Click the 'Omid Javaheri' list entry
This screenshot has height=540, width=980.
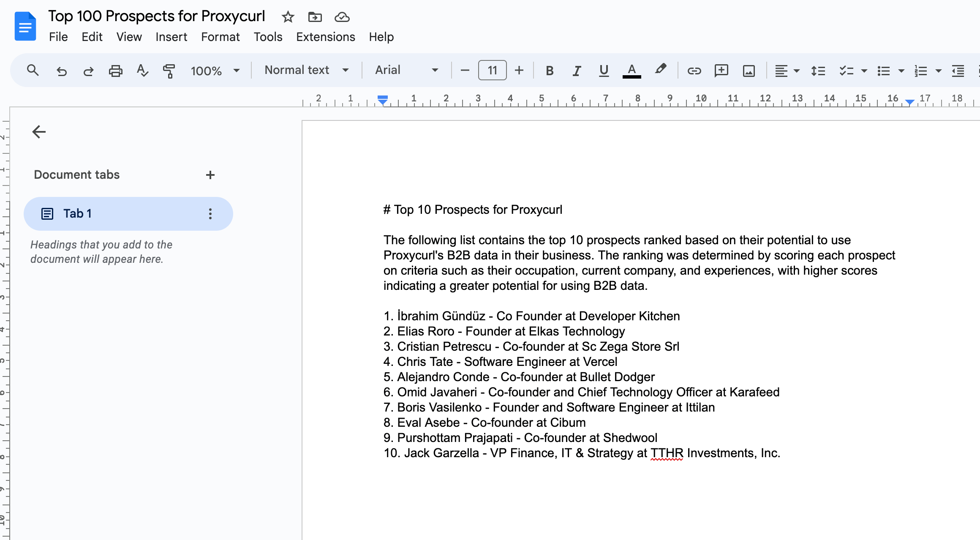coord(581,392)
